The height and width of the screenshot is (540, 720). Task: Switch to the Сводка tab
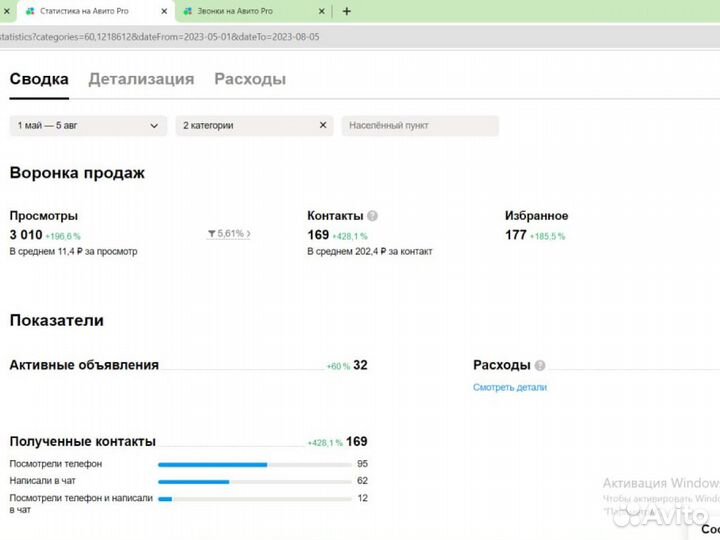pos(39,79)
